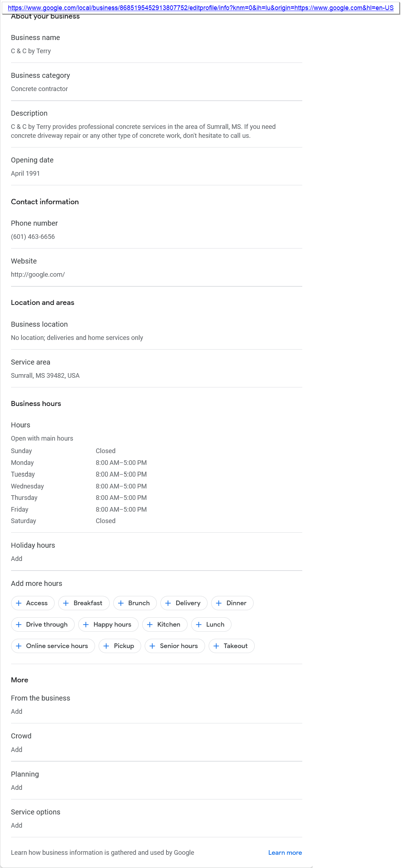Click the plus icon beside Breakfast
403x868 pixels.
(66, 603)
